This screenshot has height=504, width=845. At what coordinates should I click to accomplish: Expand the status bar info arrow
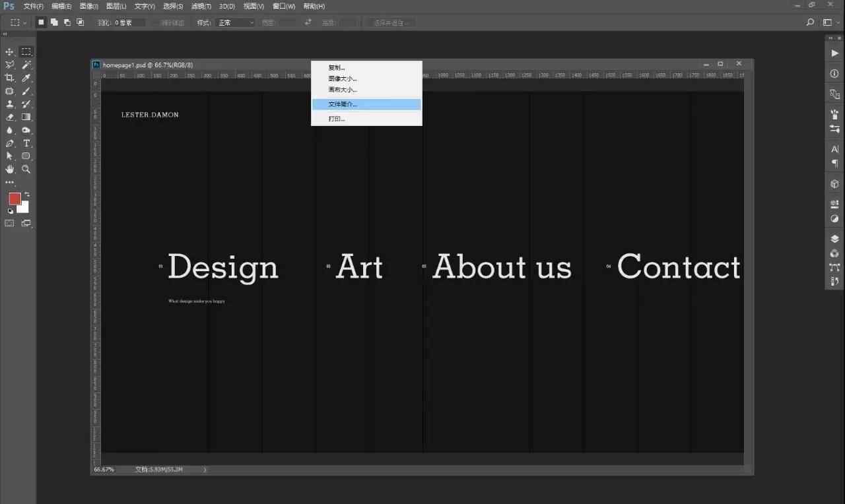click(205, 470)
